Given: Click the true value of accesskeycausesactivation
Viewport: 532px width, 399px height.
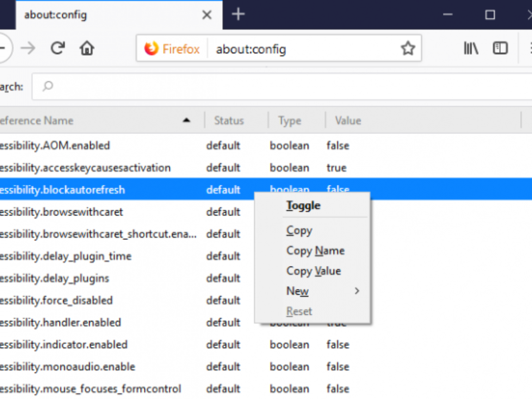Looking at the screenshot, I should [336, 168].
